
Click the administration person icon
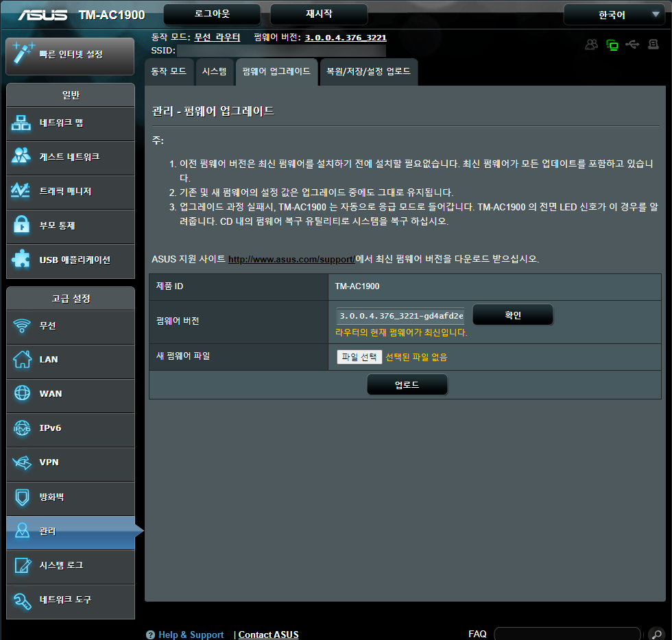pos(22,531)
